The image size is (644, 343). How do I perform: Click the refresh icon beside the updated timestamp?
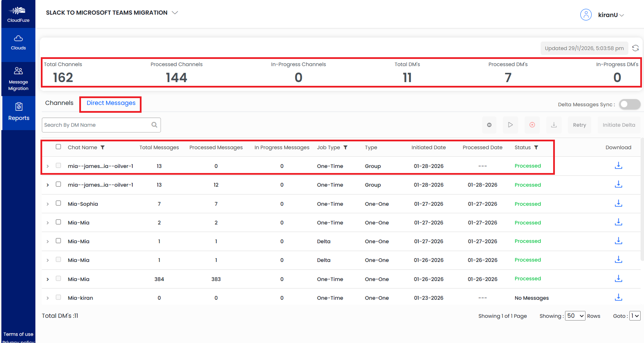635,48
